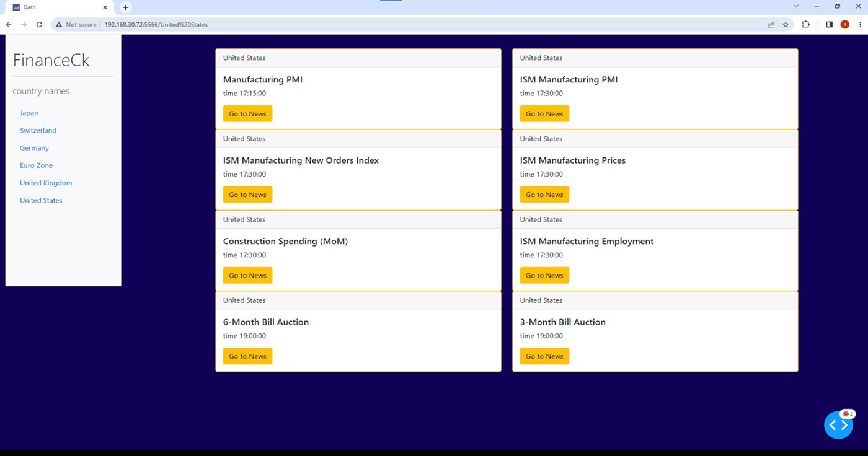This screenshot has width=868, height=456.
Task: Click the Construction Spending (MoM) title
Action: [x=285, y=242]
